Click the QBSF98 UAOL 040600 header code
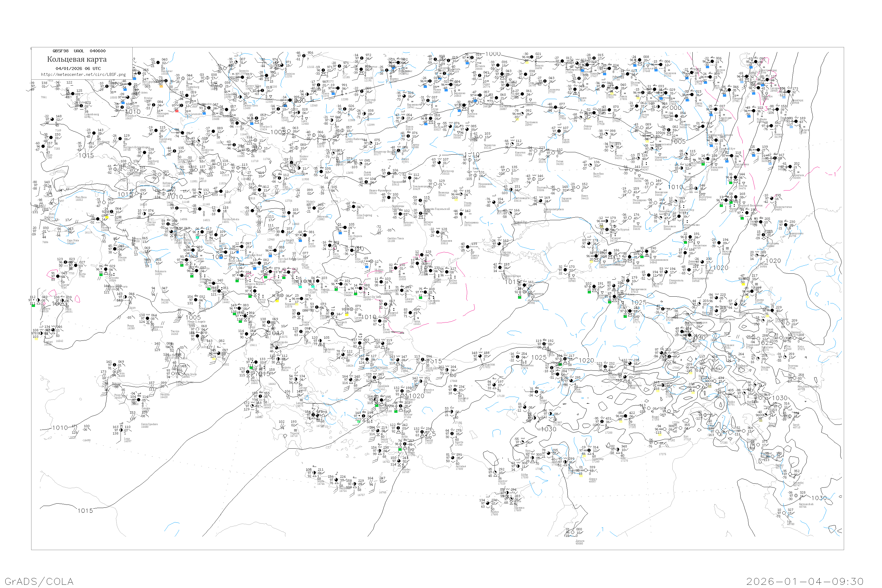The height and width of the screenshot is (588, 882). [79, 51]
